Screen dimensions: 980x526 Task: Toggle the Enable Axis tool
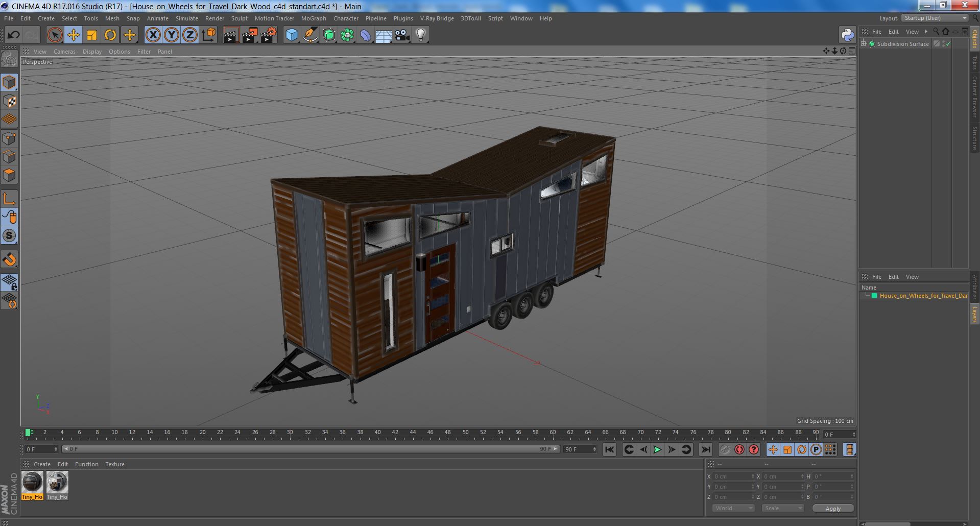(x=9, y=199)
